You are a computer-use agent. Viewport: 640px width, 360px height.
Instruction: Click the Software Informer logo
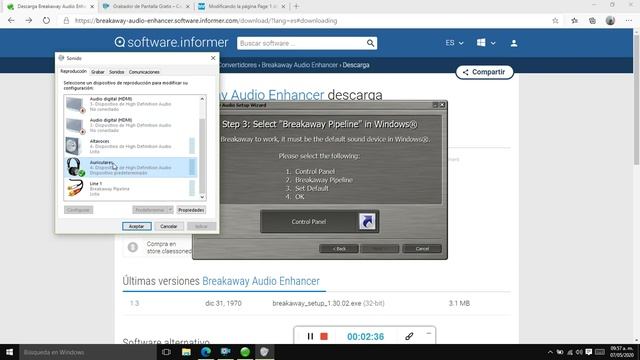click(x=171, y=42)
